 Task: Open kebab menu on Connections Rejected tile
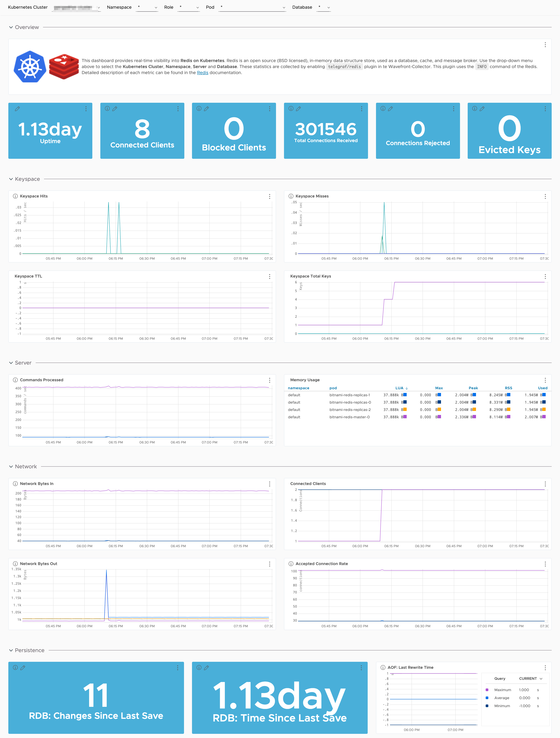tap(454, 109)
